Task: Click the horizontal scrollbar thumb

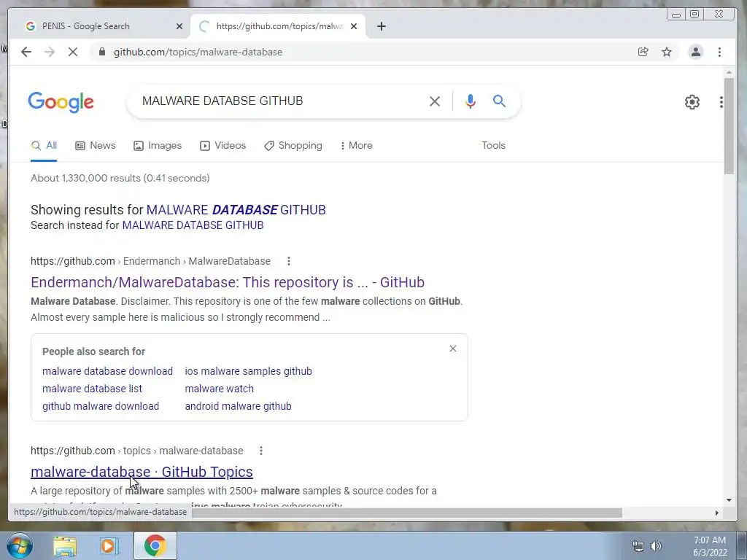Action: coord(407,513)
